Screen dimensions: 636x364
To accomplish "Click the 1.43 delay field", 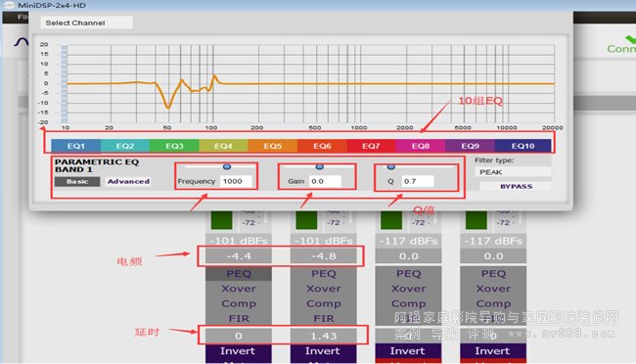I will [x=323, y=336].
